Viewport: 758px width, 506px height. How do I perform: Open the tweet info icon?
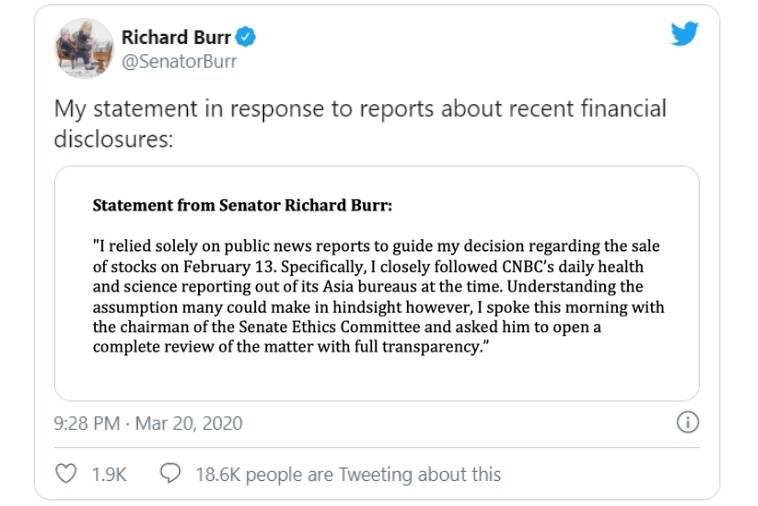click(687, 422)
